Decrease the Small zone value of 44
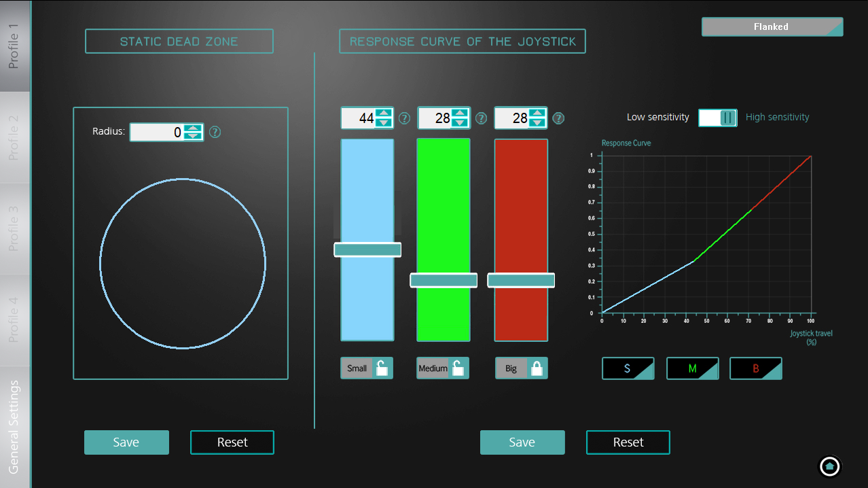The image size is (868, 488). pos(384,123)
